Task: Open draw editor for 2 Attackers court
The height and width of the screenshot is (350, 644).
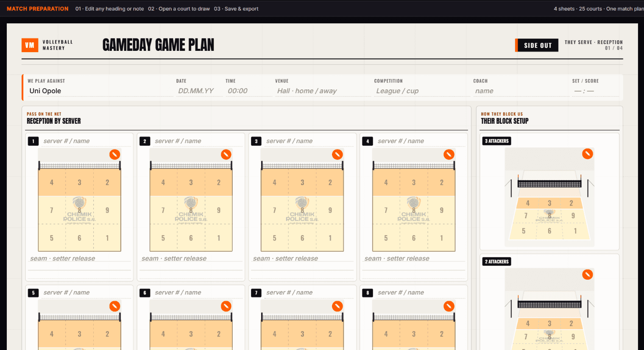Action: pos(588,275)
